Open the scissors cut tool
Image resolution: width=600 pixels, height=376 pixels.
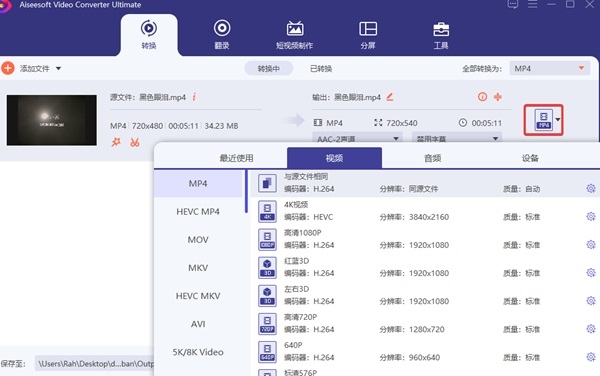tap(135, 142)
